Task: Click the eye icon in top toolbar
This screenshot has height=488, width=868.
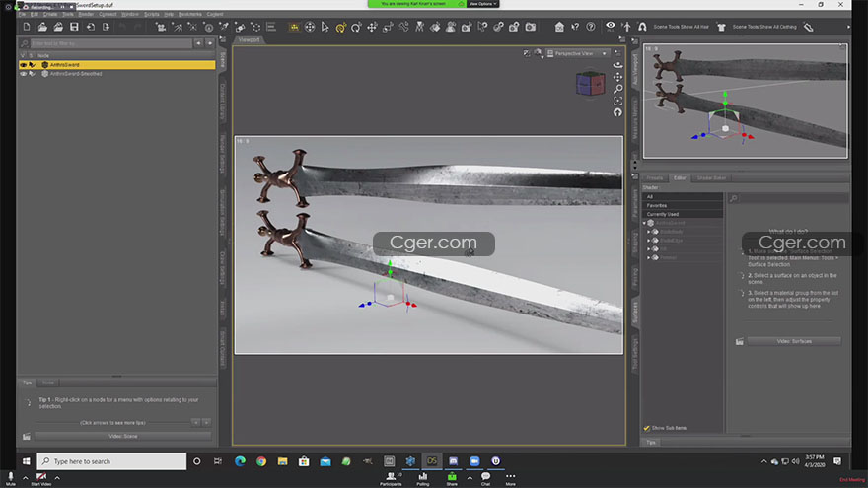Action: (610, 26)
